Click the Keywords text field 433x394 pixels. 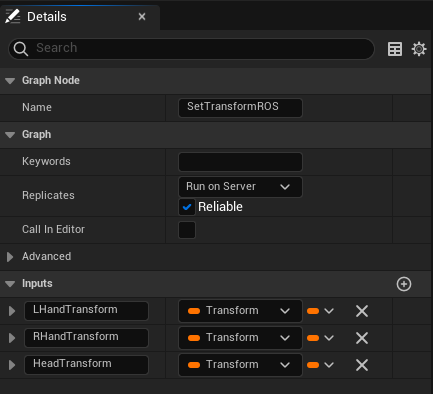coord(240,162)
